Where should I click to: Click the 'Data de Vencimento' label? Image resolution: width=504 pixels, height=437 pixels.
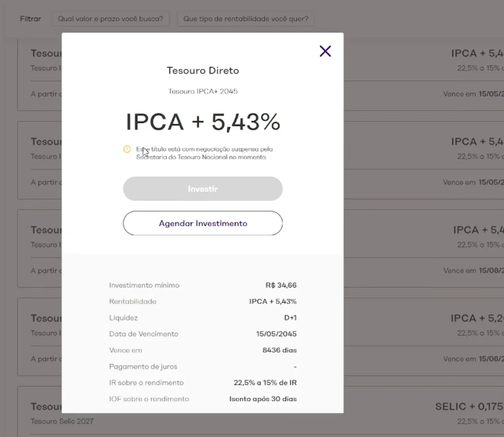(143, 334)
